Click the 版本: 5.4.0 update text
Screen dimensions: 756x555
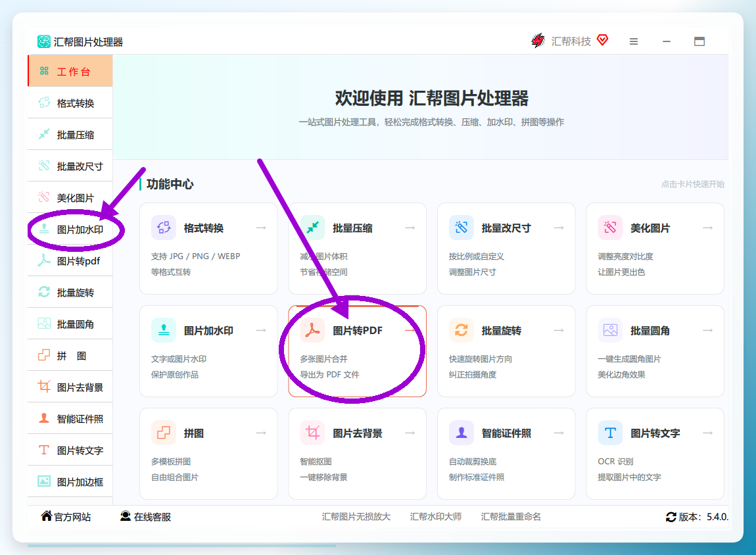click(x=703, y=517)
